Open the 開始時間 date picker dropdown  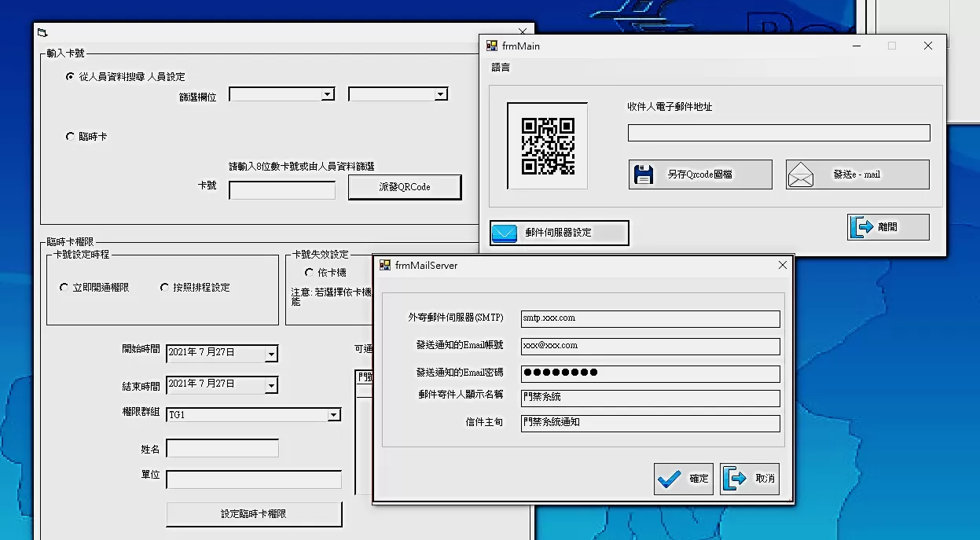(x=271, y=354)
